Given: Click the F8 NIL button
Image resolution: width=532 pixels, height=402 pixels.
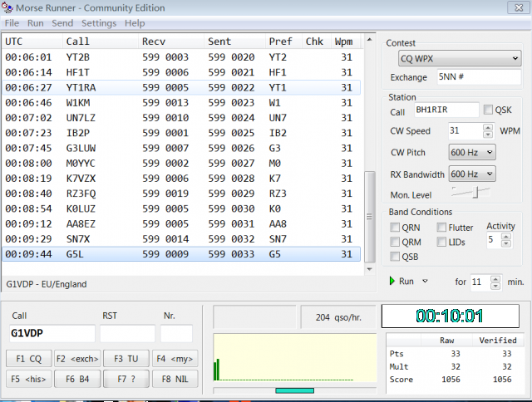Looking at the screenshot, I should 175,379.
